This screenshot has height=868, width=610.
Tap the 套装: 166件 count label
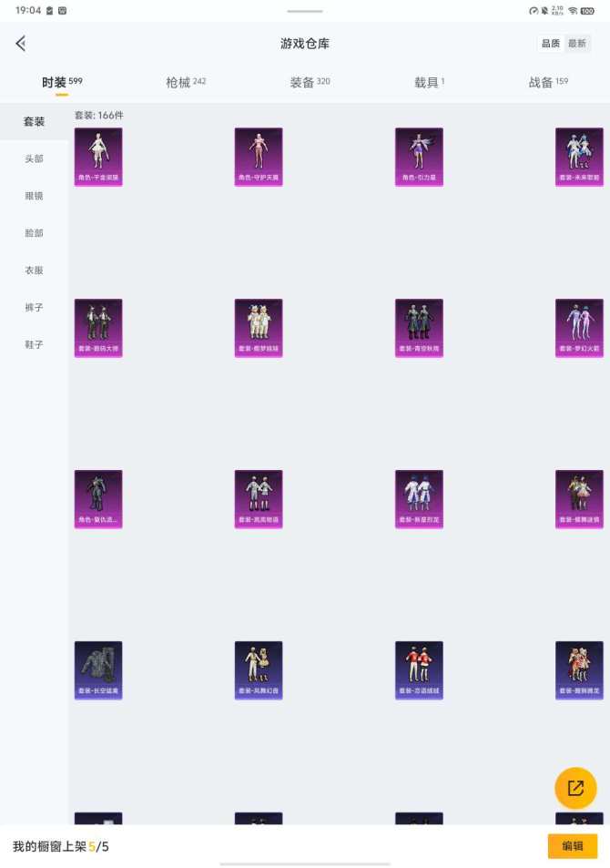point(99,115)
